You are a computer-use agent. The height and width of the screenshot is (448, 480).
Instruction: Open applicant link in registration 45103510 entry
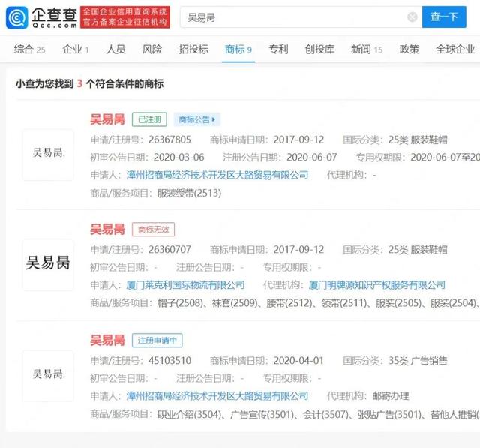pyautogui.click(x=217, y=396)
